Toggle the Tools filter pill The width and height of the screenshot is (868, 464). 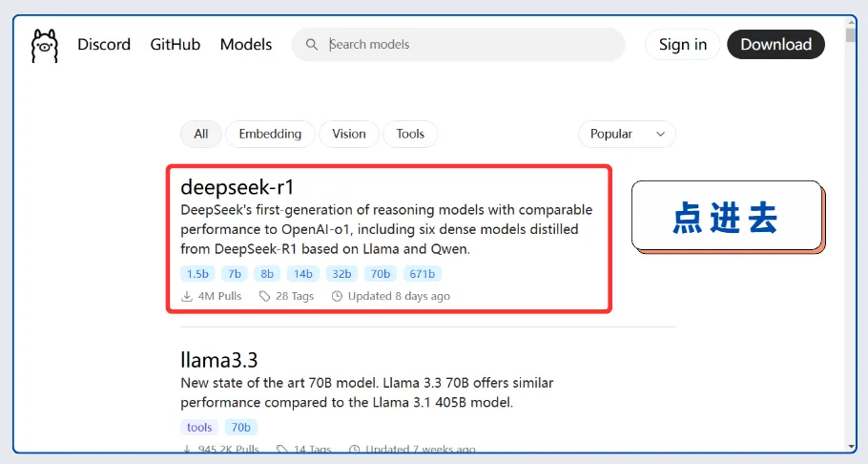pos(410,134)
